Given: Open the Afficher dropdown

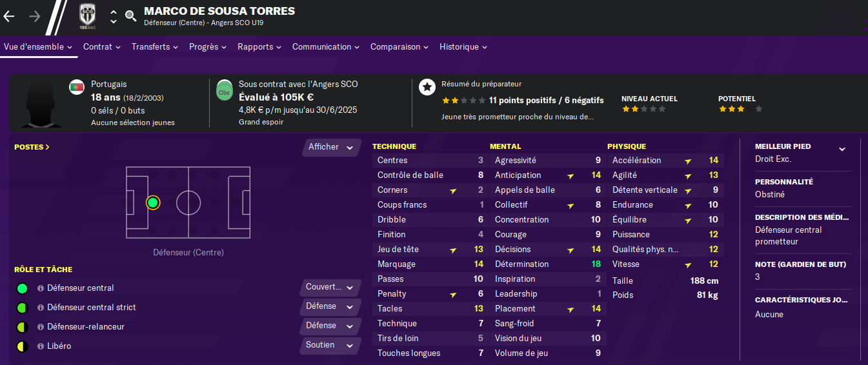Looking at the screenshot, I should click(330, 147).
